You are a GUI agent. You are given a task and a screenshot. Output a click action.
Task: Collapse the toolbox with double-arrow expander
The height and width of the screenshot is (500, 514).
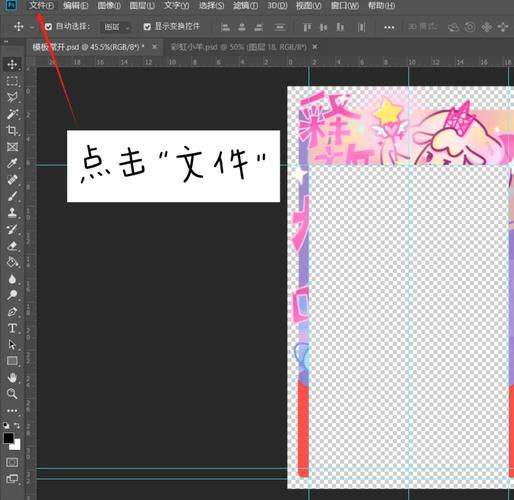click(6, 42)
